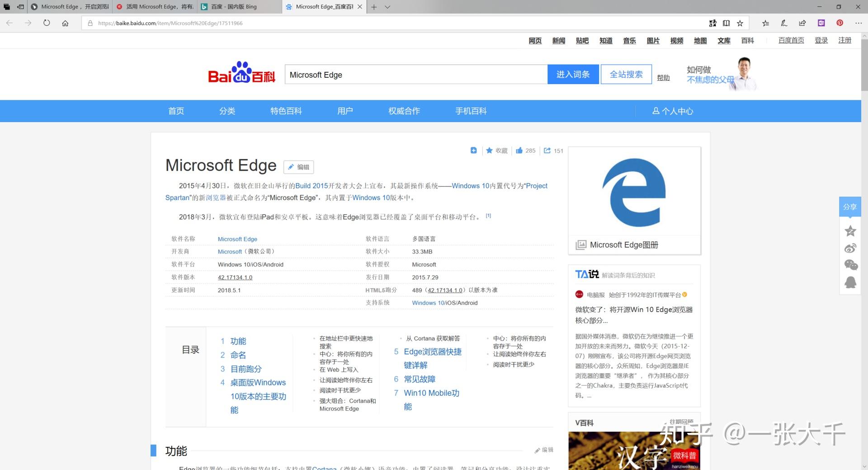Edit the 功能 section via its 编辑 link

(544, 450)
